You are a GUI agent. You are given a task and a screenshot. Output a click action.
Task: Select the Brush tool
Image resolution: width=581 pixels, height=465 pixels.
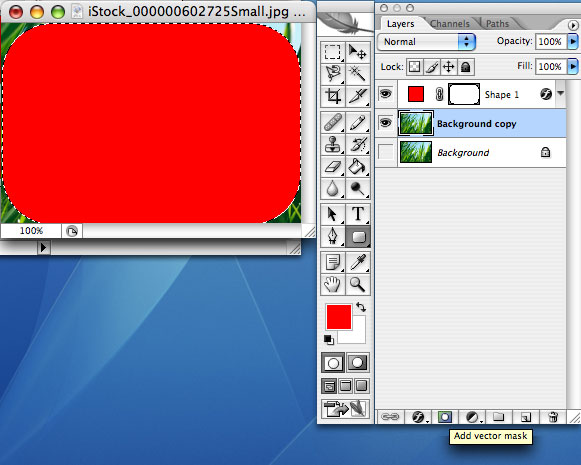[358, 122]
